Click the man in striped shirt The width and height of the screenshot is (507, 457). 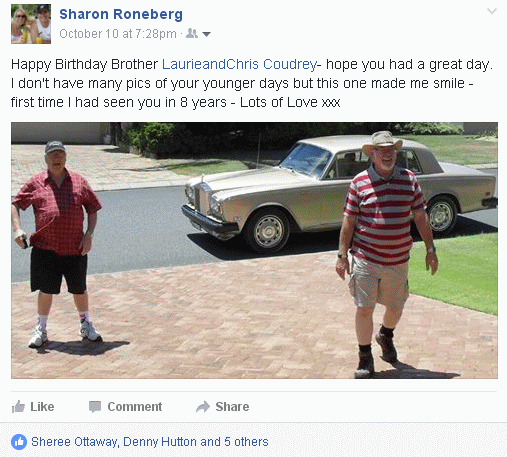click(x=387, y=253)
